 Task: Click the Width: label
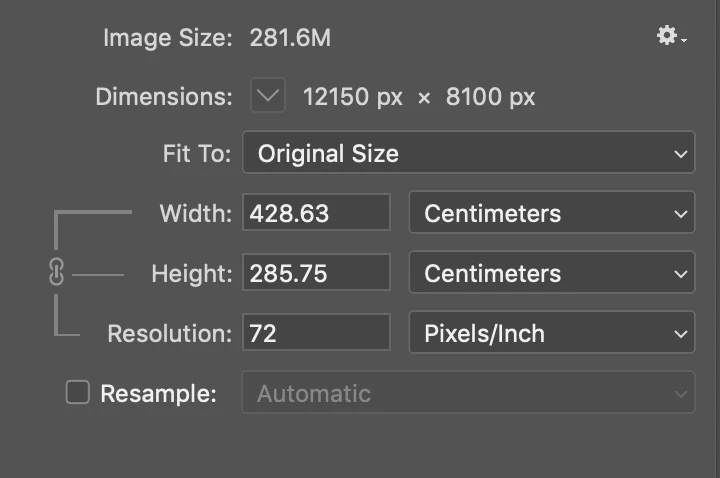tap(196, 214)
